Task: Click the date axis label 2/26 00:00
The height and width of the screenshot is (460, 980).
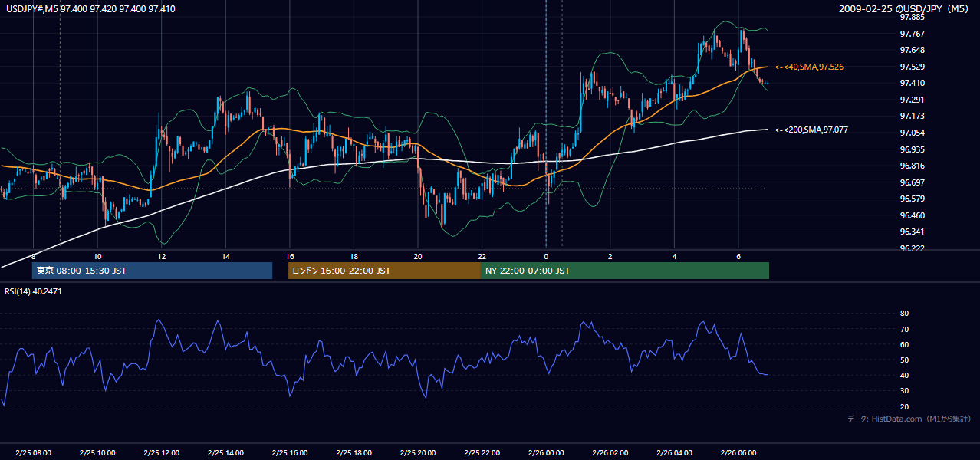Action: pyautogui.click(x=546, y=453)
